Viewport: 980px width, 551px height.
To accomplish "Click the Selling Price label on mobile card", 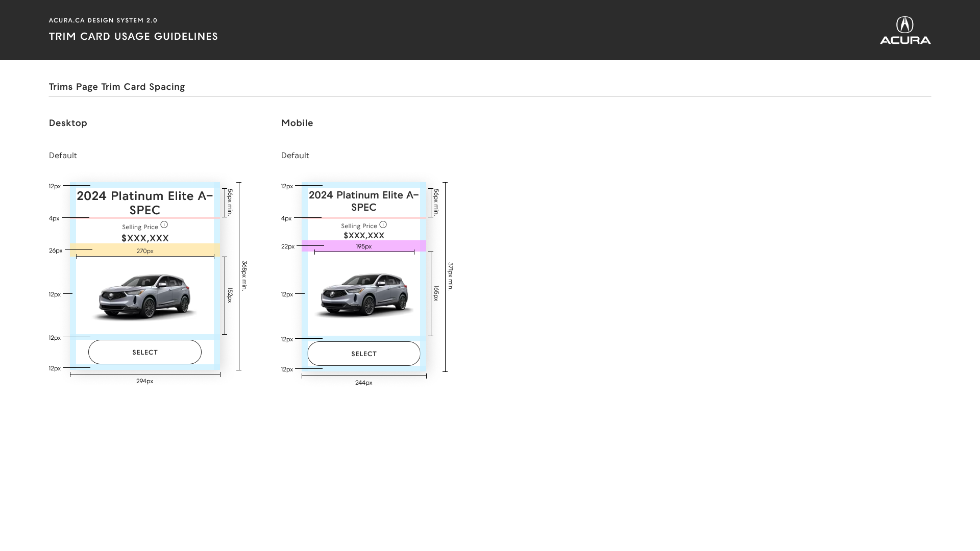I will [x=359, y=226].
